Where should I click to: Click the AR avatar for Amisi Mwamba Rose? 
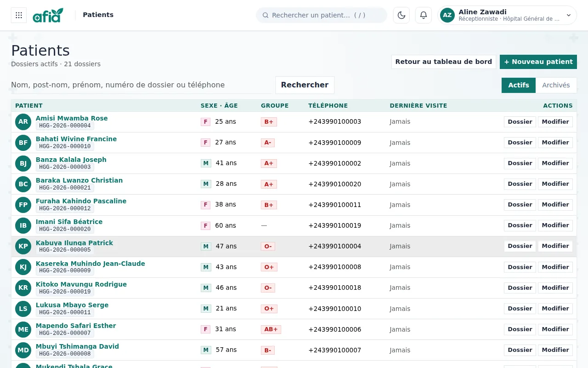(23, 122)
